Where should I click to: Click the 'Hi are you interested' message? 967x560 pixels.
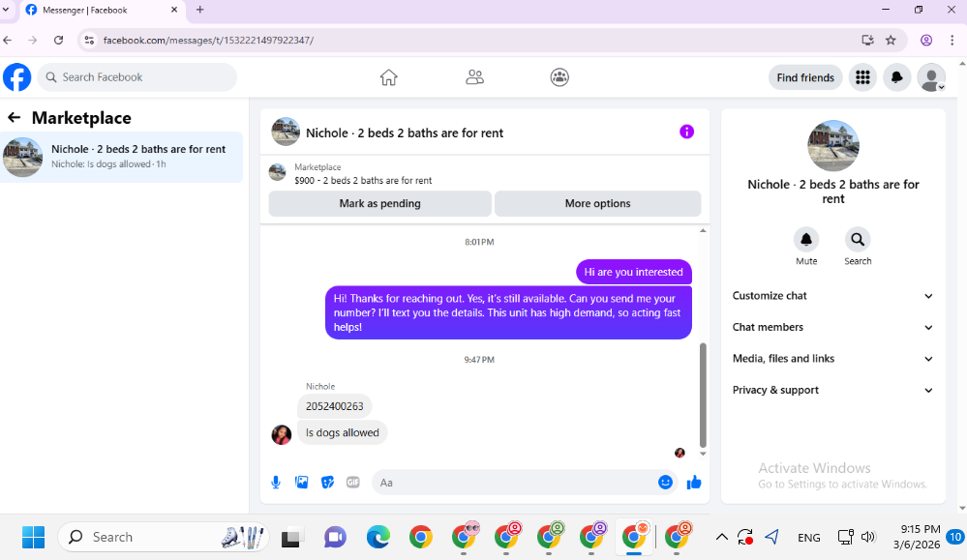coord(633,272)
